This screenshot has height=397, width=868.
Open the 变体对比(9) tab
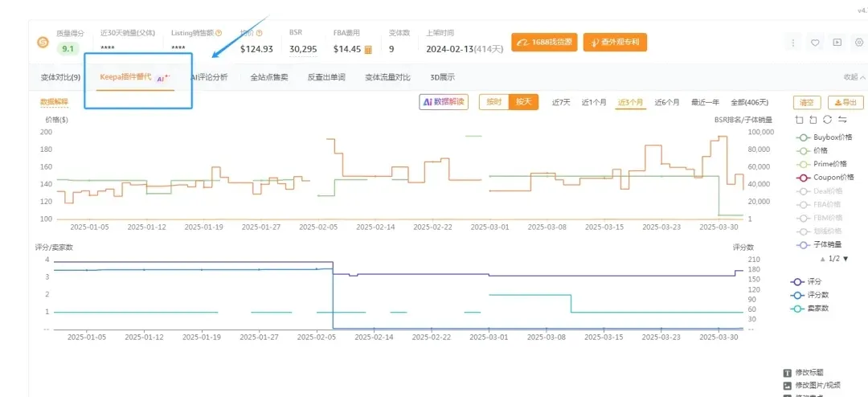tap(60, 77)
